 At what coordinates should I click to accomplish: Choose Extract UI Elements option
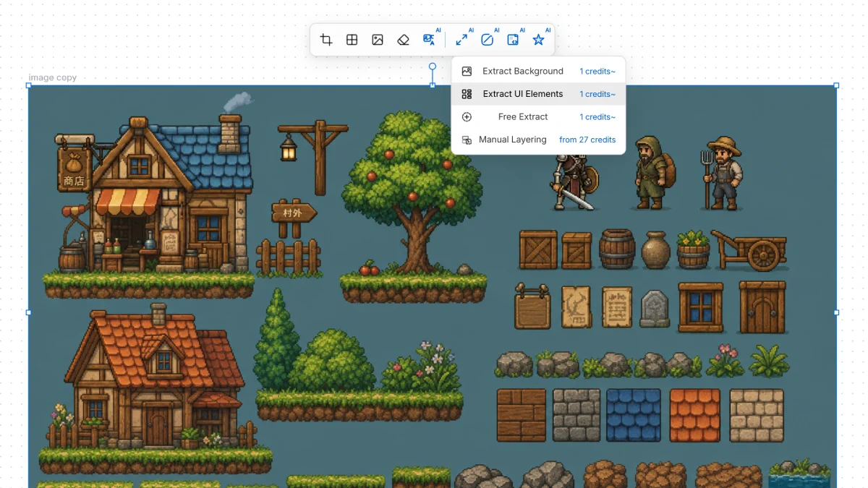538,94
